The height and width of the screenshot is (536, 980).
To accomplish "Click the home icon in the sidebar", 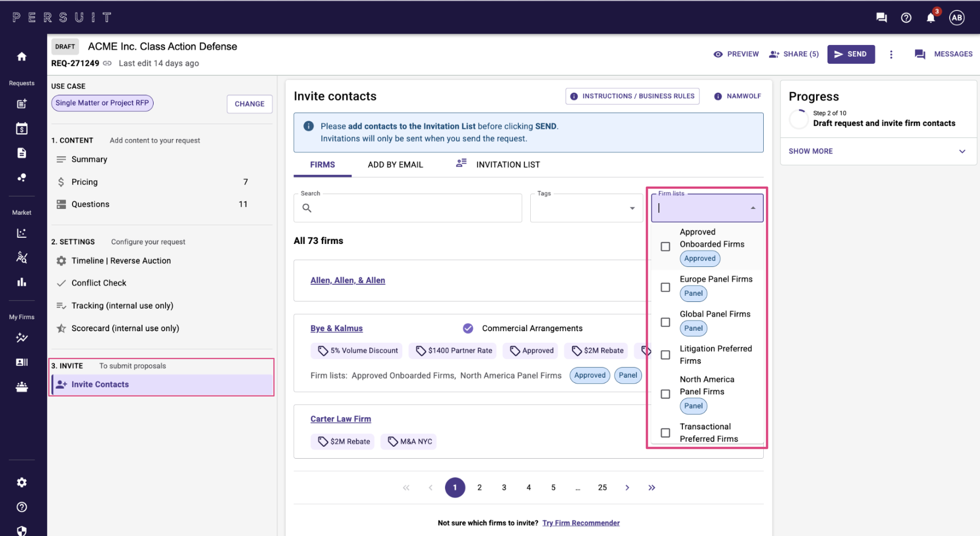I will point(21,56).
